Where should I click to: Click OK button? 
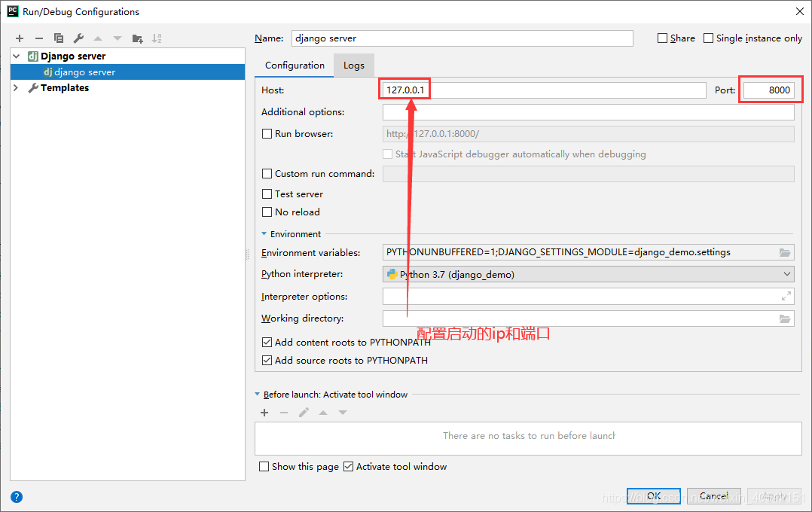click(x=654, y=496)
